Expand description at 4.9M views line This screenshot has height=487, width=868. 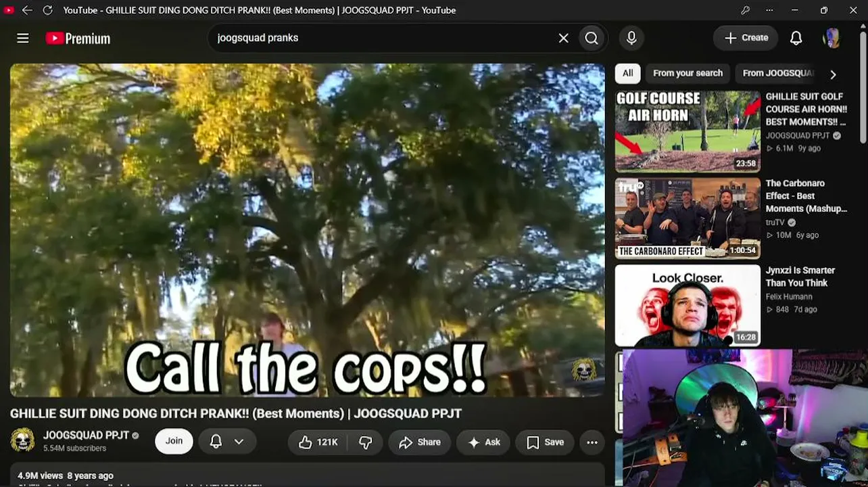(x=66, y=476)
